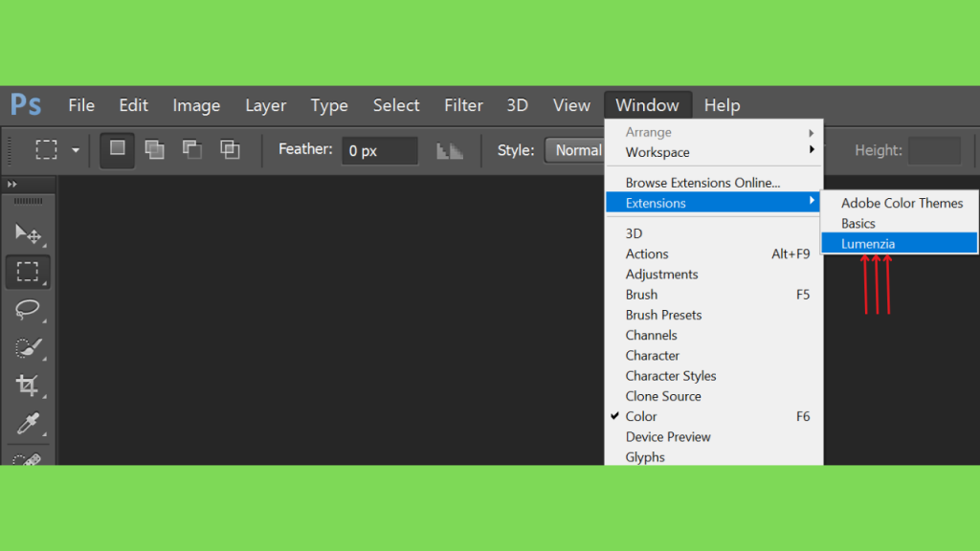
Task: Click Intersect with selection mode icon
Action: [230, 149]
